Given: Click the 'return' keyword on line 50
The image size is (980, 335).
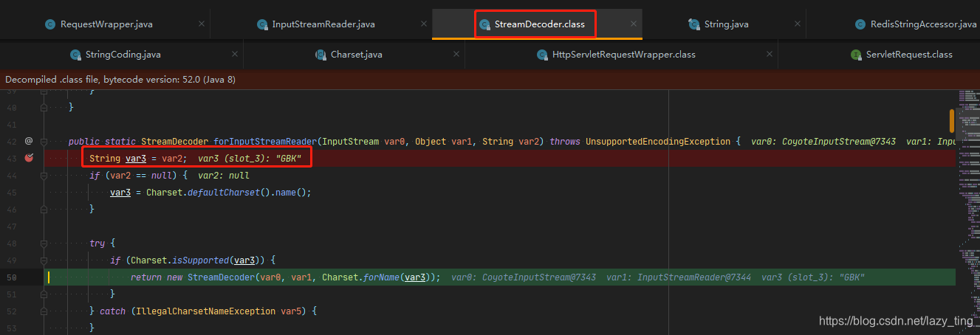Looking at the screenshot, I should point(145,277).
